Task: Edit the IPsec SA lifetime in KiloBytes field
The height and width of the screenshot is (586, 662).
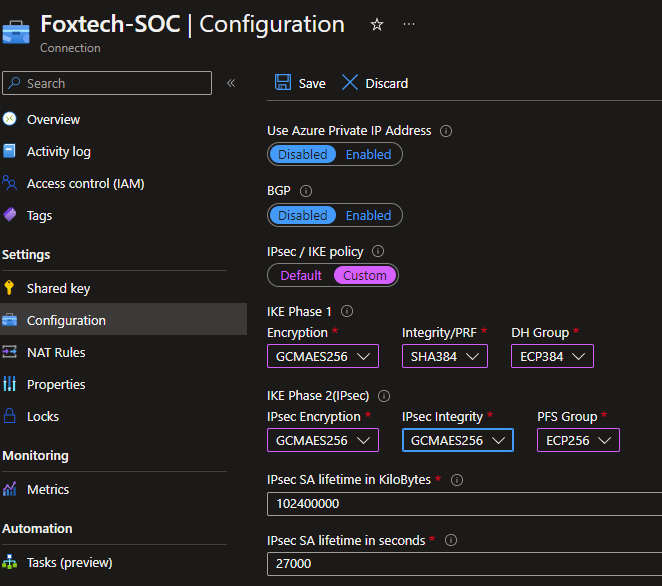Action: click(464, 504)
